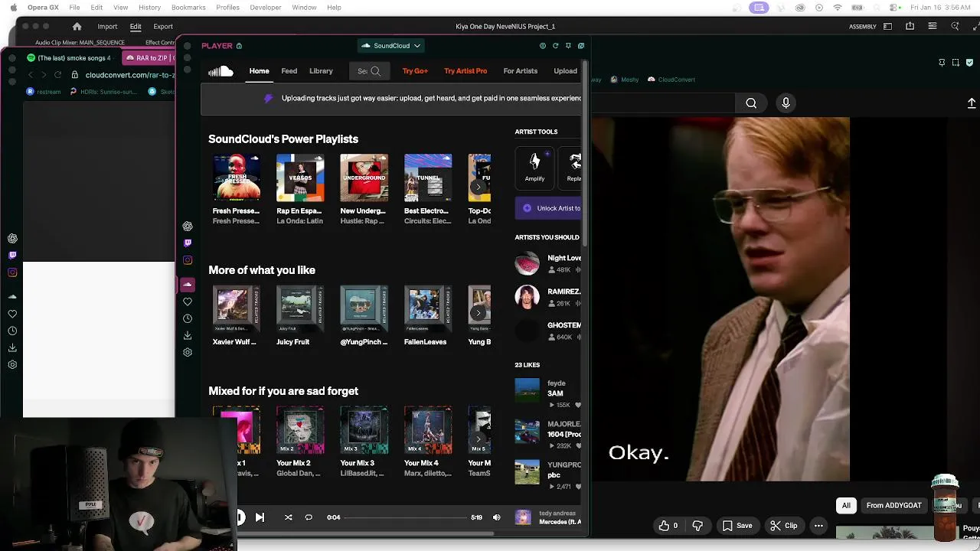Toggle shuffle in the SoundCloud player
This screenshot has width=980, height=551.
289,517
